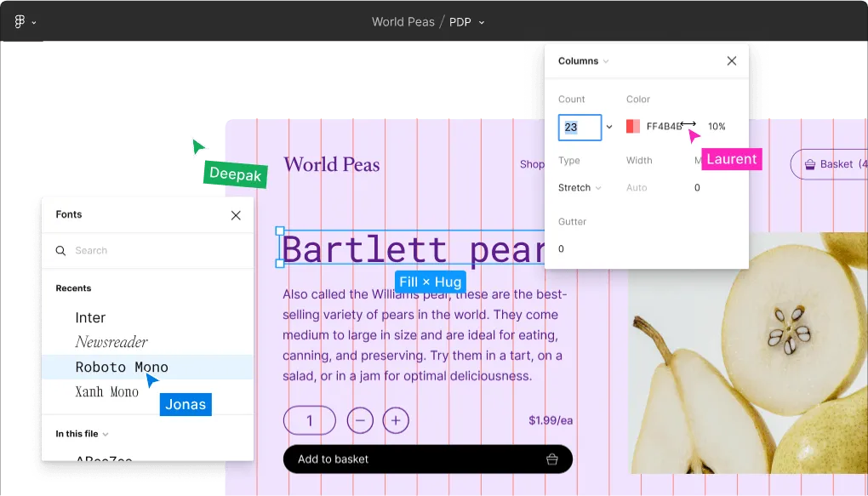Click the Recents section heading
Screen dimensions: 868x496
(73, 288)
